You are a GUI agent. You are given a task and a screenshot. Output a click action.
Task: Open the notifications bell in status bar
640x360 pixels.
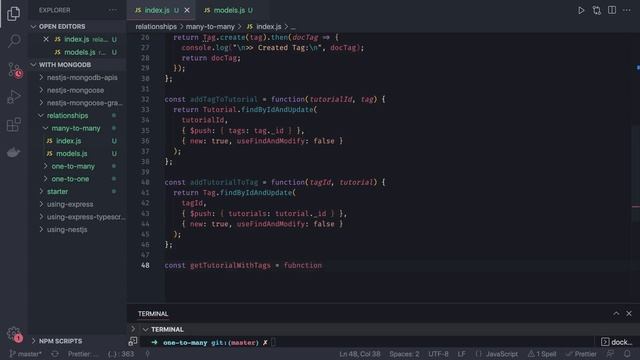point(627,354)
